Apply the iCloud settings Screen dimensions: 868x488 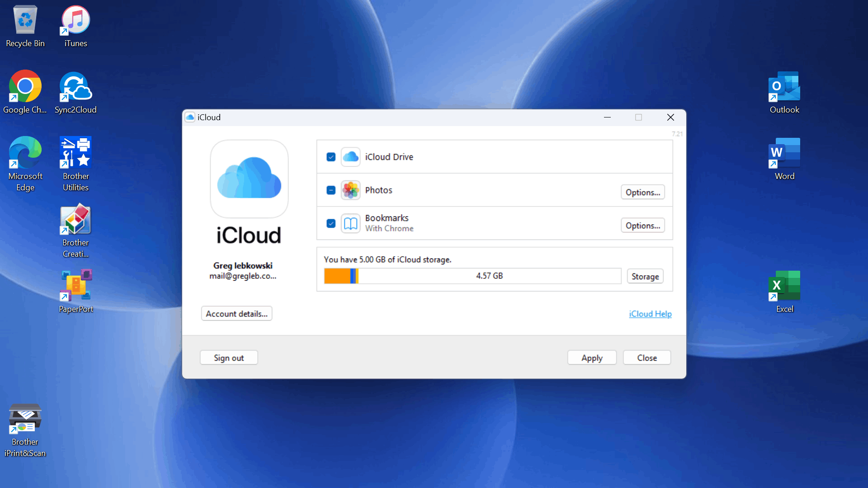click(592, 358)
